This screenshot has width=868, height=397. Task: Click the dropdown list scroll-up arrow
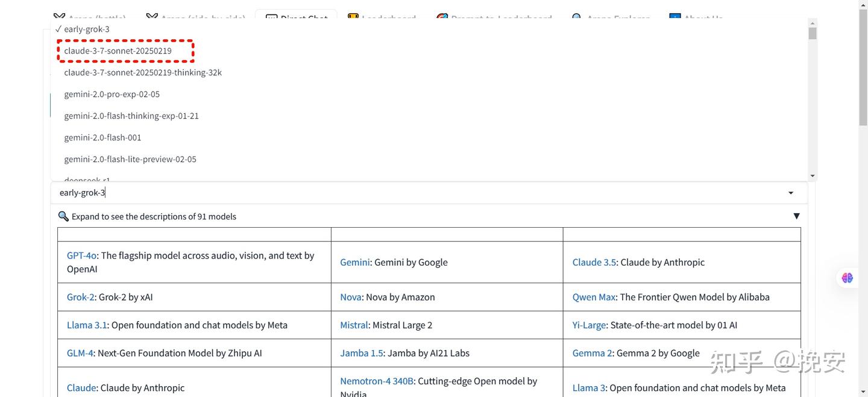[x=813, y=22]
